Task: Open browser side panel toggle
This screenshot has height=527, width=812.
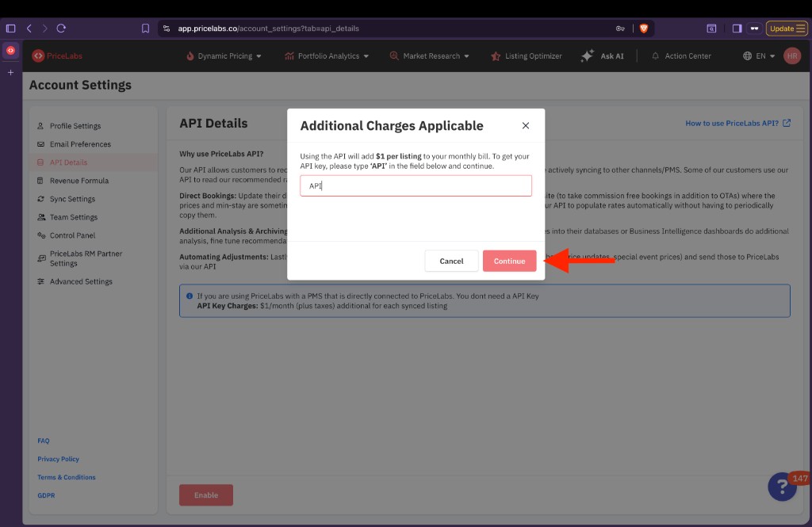Action: pyautogui.click(x=737, y=29)
